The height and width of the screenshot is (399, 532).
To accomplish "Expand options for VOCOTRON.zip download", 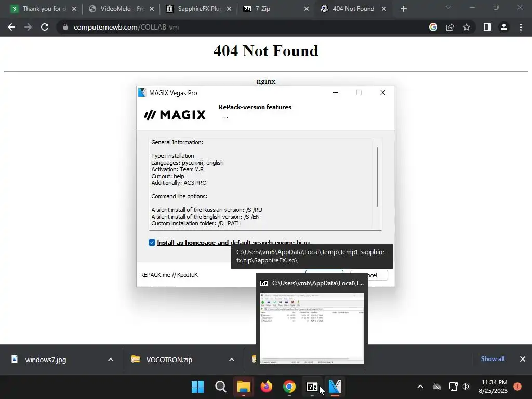I will click(x=232, y=360).
